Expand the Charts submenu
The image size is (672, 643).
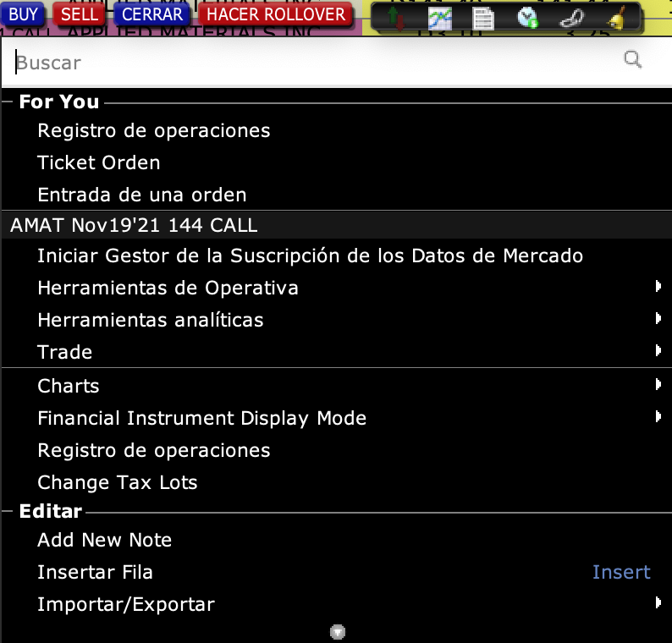click(x=337, y=386)
